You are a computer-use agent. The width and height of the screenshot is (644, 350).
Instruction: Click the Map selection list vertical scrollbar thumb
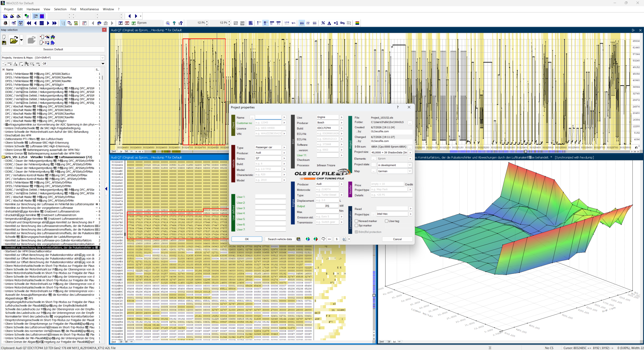[x=102, y=78]
